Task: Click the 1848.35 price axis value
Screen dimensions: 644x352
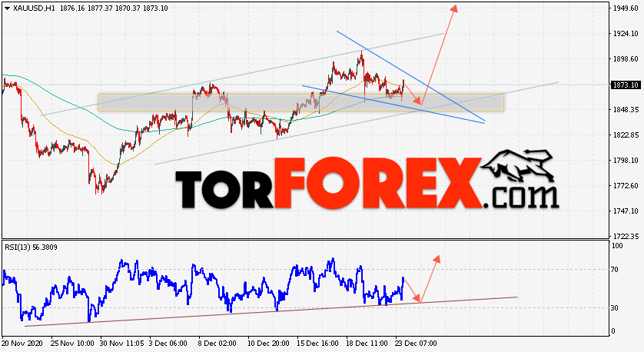Action: click(x=626, y=110)
